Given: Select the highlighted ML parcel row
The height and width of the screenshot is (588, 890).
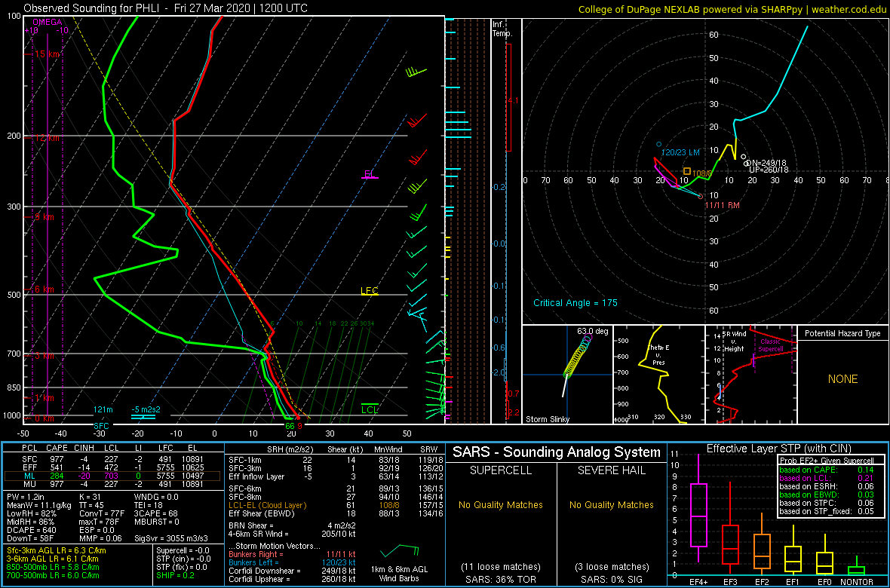Looking at the screenshot, I should point(112,476).
